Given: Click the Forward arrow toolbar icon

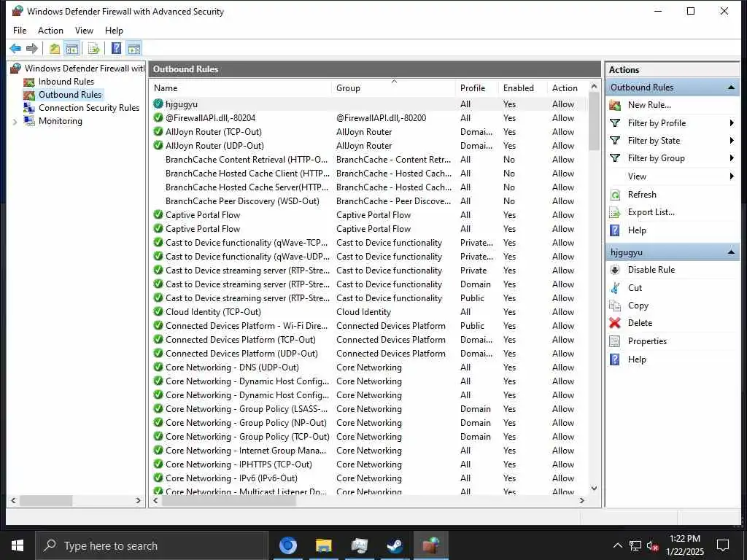Looking at the screenshot, I should click(32, 48).
